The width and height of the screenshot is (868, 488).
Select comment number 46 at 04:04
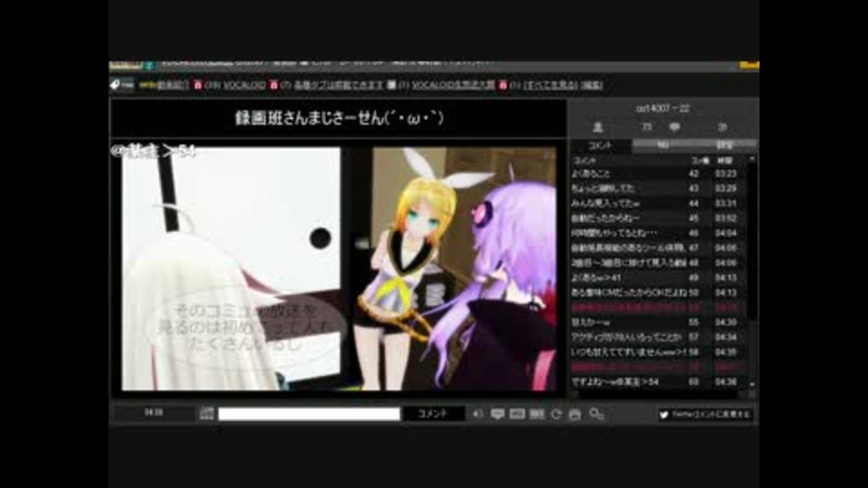[657, 233]
